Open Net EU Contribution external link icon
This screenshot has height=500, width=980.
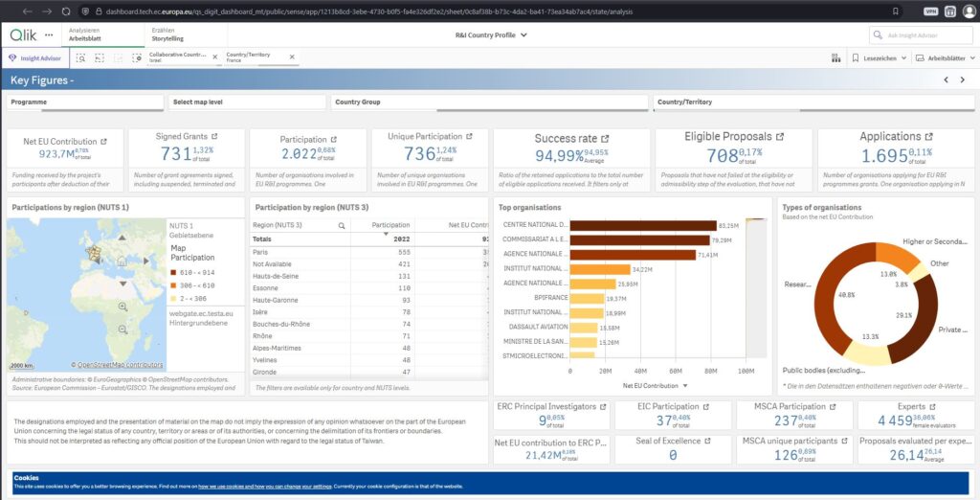pos(103,142)
